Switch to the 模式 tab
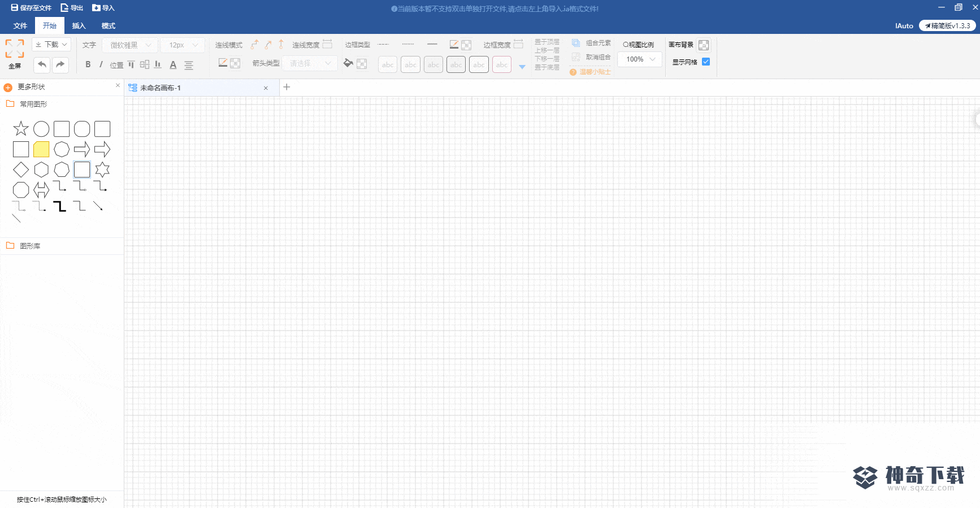The image size is (980, 508). click(109, 26)
